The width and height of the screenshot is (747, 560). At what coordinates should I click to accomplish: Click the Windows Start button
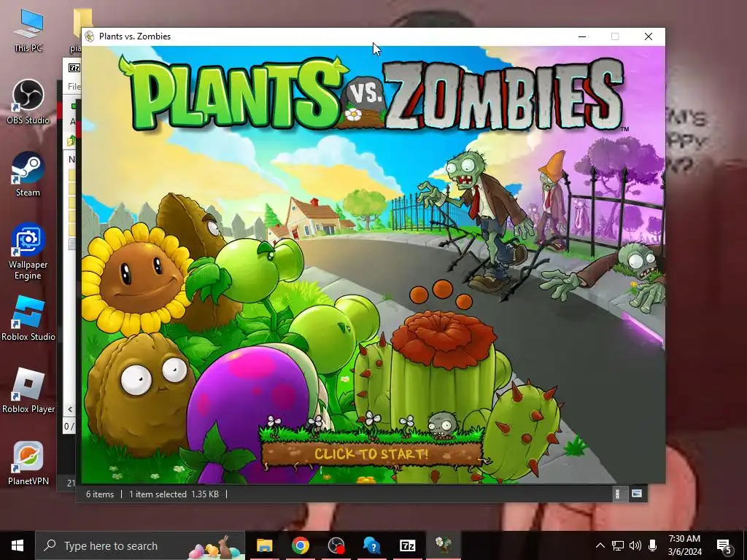18,545
